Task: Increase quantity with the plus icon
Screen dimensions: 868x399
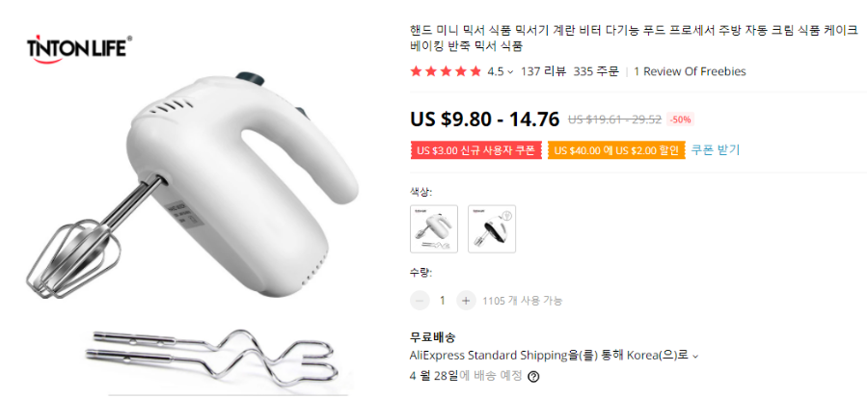Action: (466, 301)
